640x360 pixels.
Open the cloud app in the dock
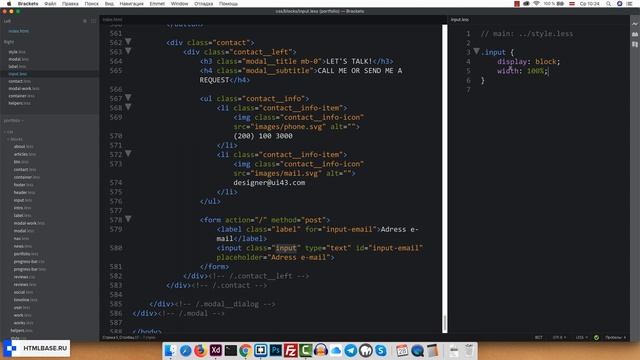[x=336, y=350]
